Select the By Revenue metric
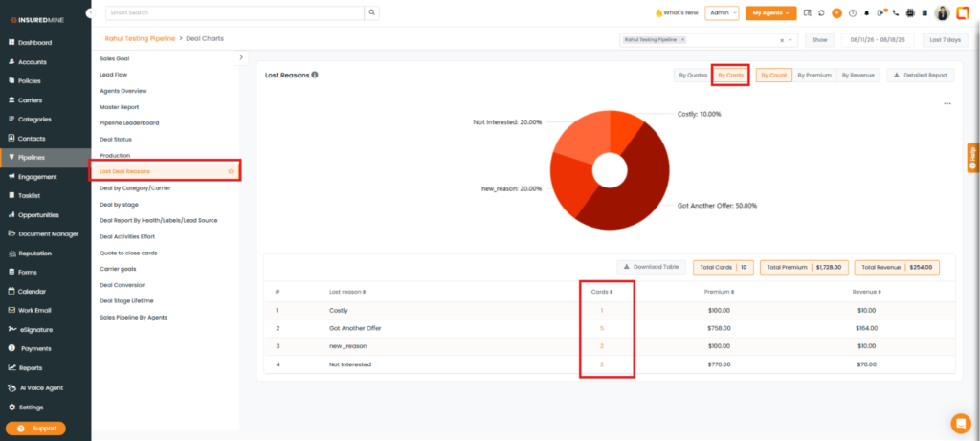Viewport: 980px width, 441px height. coord(858,75)
